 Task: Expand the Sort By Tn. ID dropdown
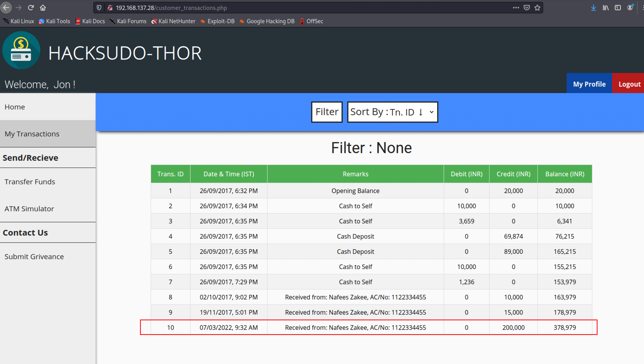(x=393, y=112)
